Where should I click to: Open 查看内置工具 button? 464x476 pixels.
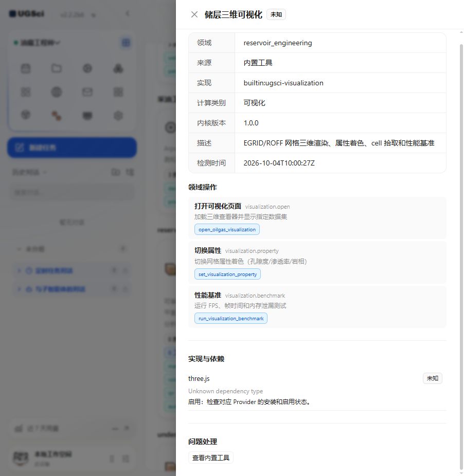click(210, 457)
